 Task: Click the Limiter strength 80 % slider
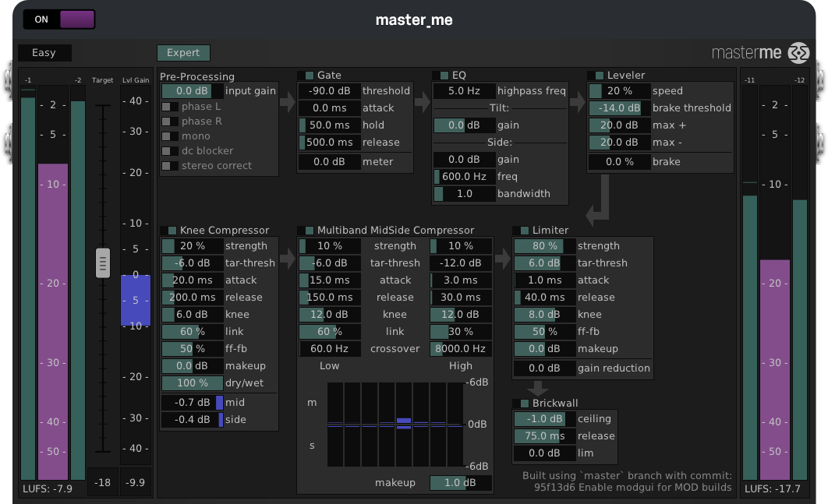[x=544, y=246]
